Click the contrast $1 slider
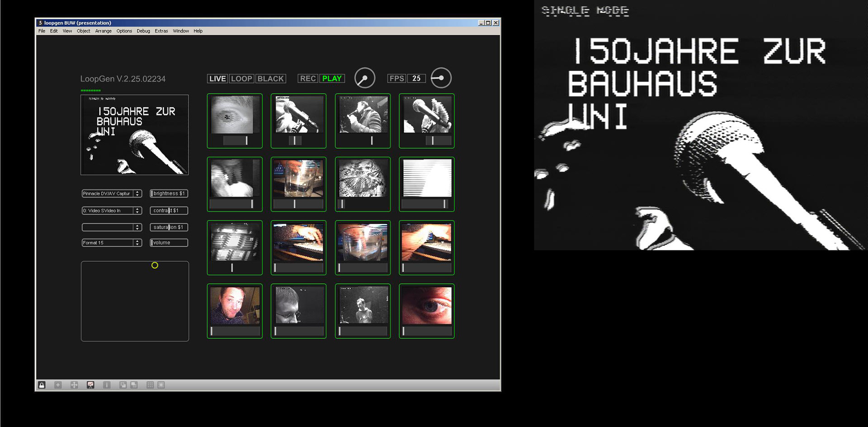The image size is (868, 427). [169, 211]
